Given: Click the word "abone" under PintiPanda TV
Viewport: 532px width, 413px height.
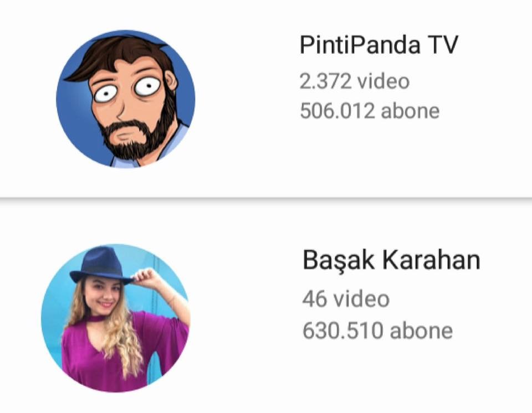Looking at the screenshot, I should tap(410, 111).
